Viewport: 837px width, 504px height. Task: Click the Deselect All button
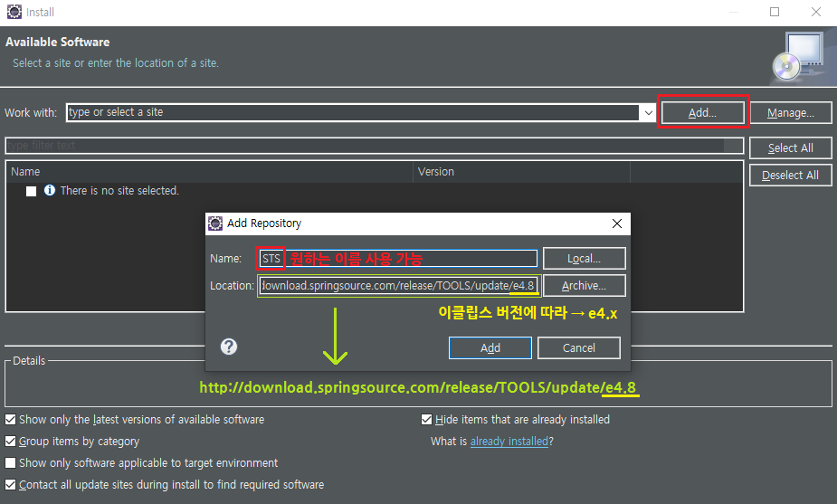(x=791, y=176)
